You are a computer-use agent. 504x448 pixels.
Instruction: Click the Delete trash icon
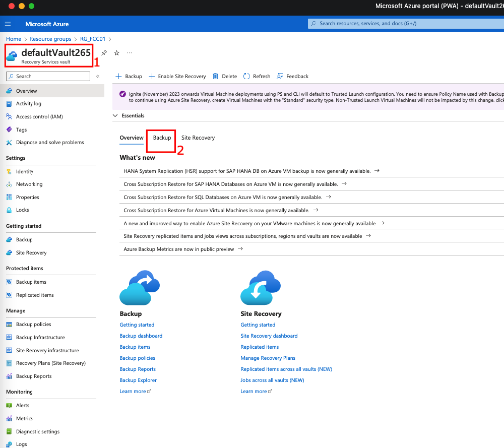[x=216, y=77]
